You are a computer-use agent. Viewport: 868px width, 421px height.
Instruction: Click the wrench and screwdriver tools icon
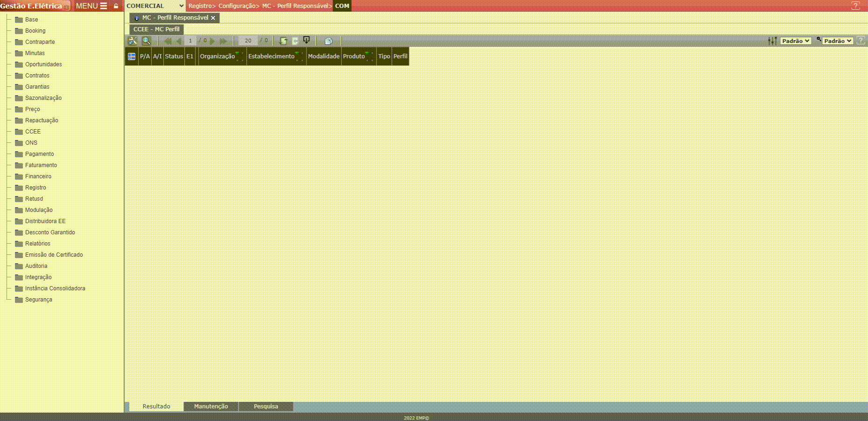tap(133, 41)
